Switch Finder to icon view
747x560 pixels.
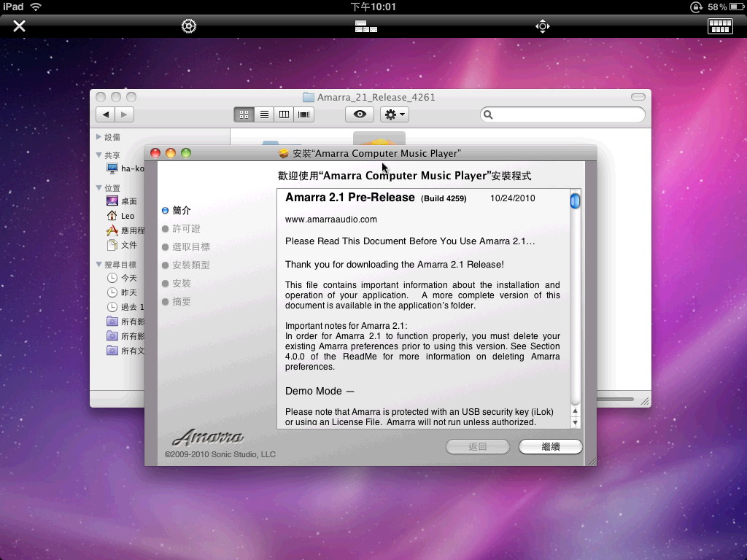[x=244, y=114]
